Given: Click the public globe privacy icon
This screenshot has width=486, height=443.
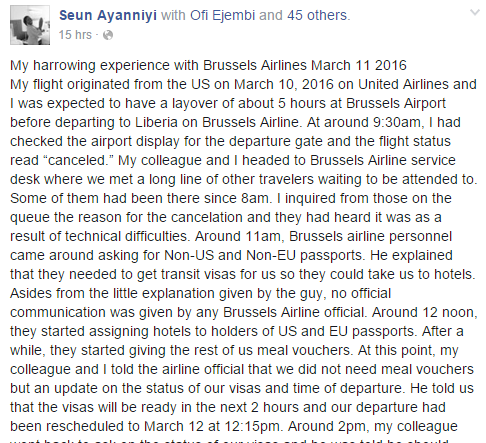Looking at the screenshot, I should (x=108, y=35).
